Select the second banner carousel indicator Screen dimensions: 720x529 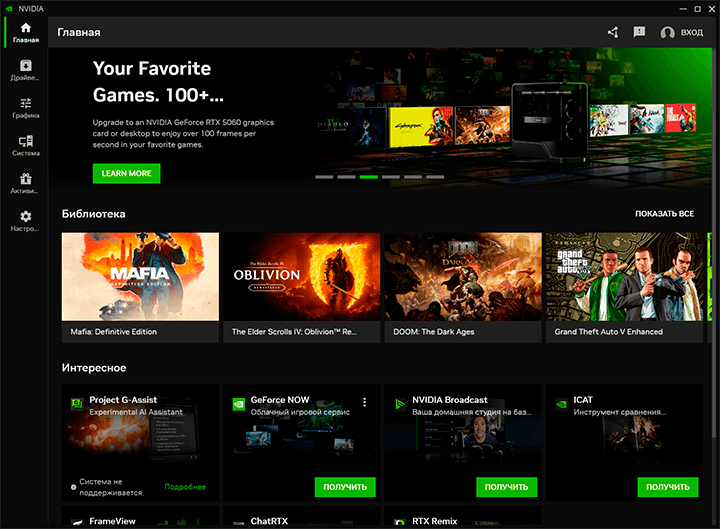pyautogui.click(x=346, y=177)
